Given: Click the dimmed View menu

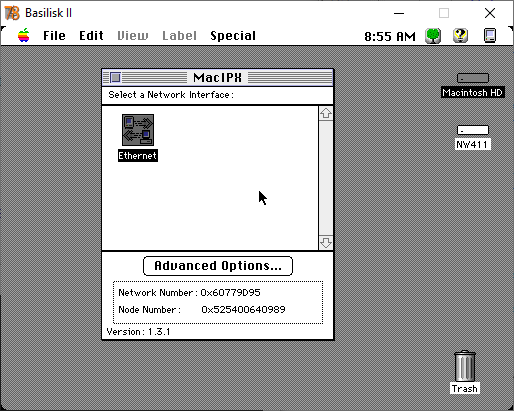Looking at the screenshot, I should pos(133,36).
